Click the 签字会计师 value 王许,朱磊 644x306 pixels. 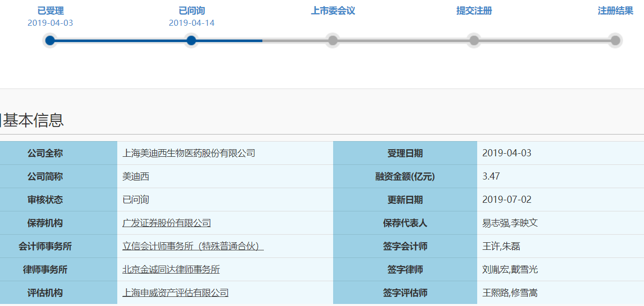point(501,246)
